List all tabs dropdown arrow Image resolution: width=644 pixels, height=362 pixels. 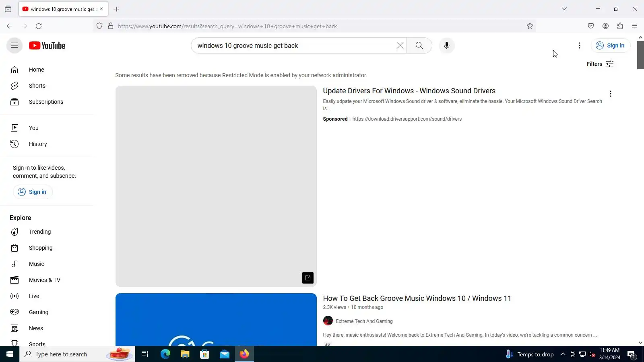[564, 9]
